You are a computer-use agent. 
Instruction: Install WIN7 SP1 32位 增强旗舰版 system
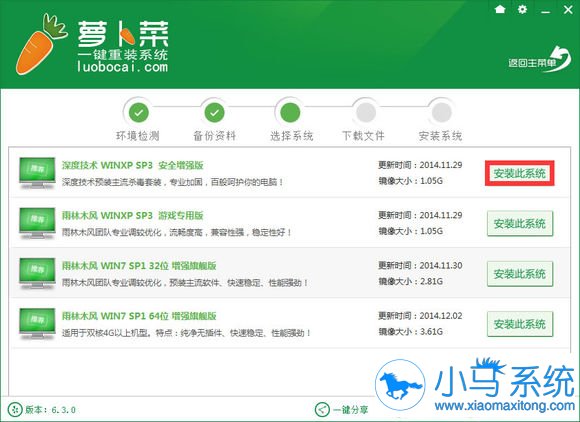click(x=520, y=274)
